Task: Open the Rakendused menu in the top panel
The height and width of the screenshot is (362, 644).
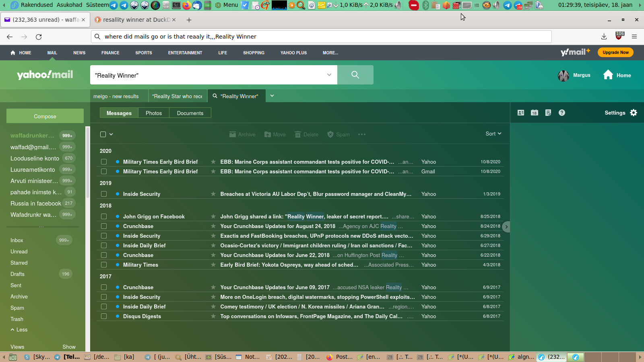Action: [x=37, y=5]
